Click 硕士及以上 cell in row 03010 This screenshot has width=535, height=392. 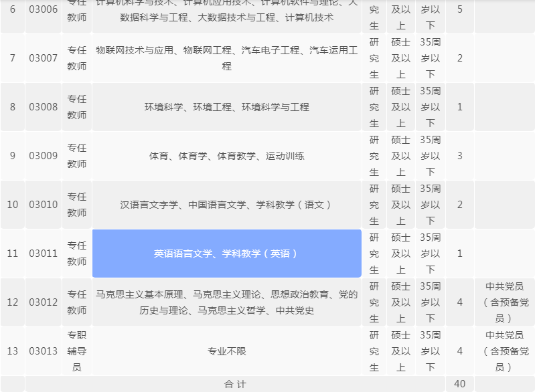click(x=401, y=205)
